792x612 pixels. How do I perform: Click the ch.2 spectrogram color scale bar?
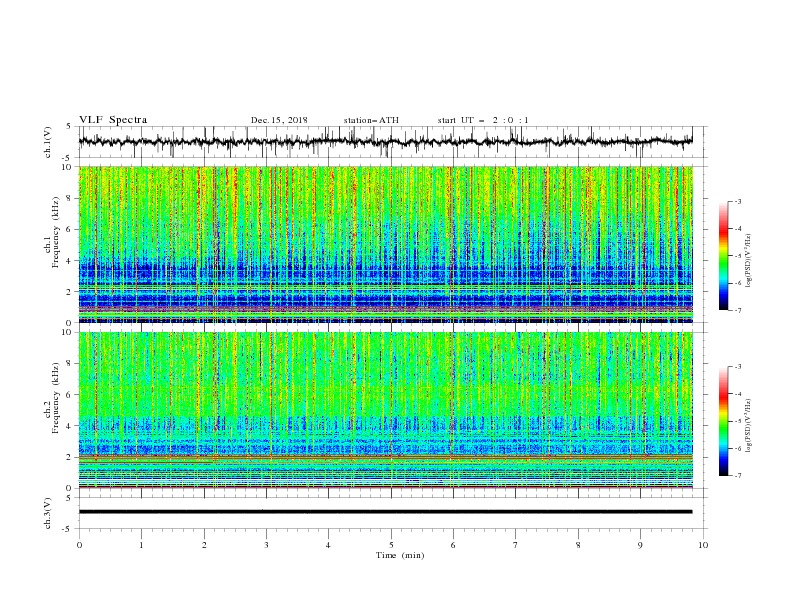[723, 421]
